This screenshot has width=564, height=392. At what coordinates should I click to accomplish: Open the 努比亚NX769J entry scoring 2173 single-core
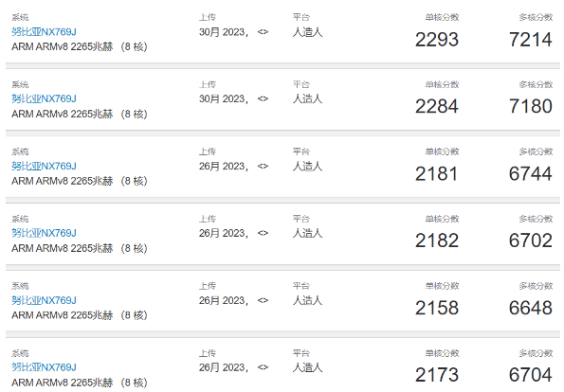[x=44, y=367]
